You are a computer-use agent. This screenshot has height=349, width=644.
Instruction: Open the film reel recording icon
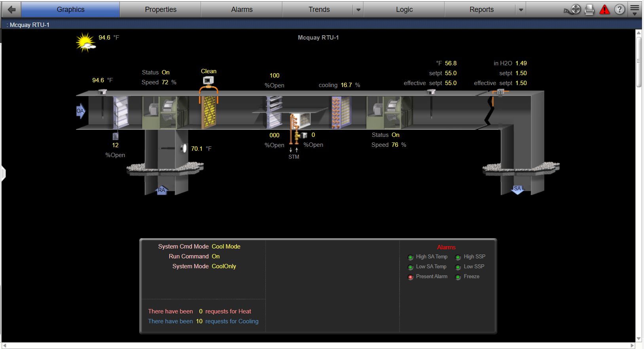pyautogui.click(x=573, y=9)
